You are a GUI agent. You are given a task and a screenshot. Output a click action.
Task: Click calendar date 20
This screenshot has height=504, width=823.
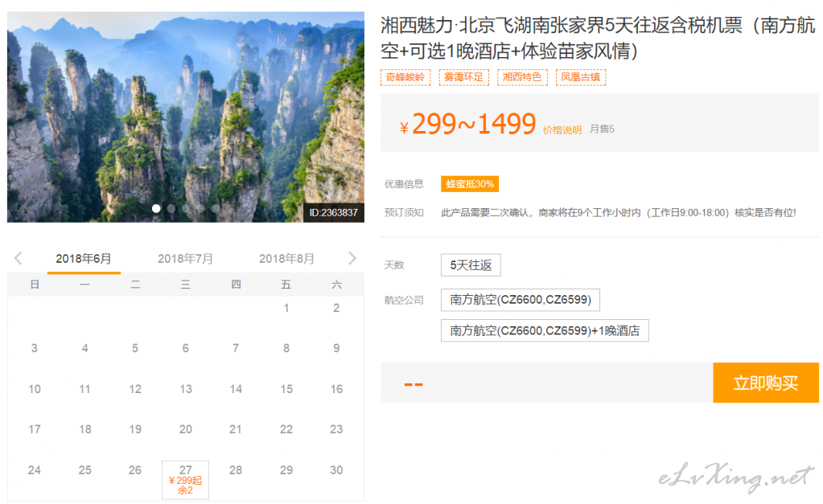[x=185, y=429]
